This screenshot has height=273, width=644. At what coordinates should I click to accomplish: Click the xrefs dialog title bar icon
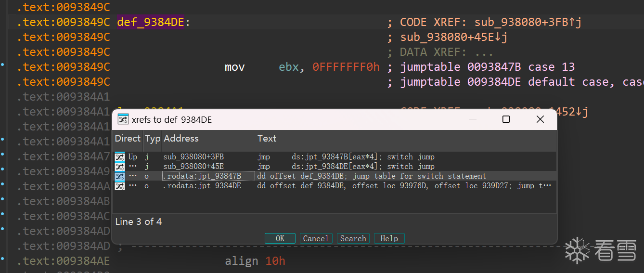click(x=123, y=119)
